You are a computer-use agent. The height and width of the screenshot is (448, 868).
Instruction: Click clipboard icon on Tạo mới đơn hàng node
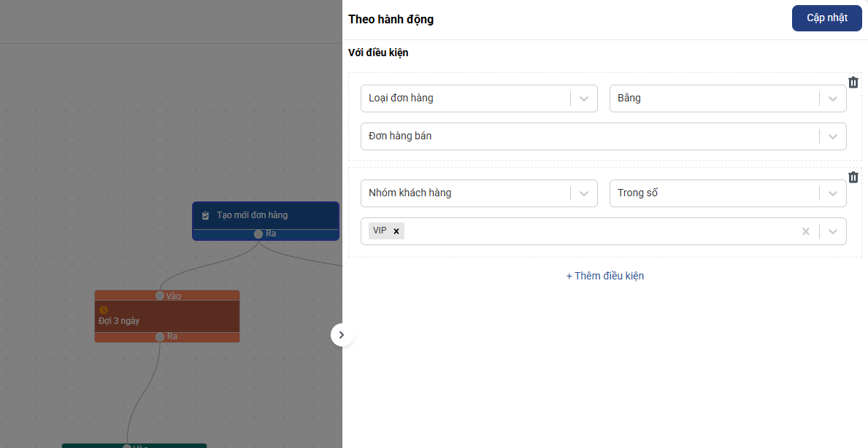206,215
